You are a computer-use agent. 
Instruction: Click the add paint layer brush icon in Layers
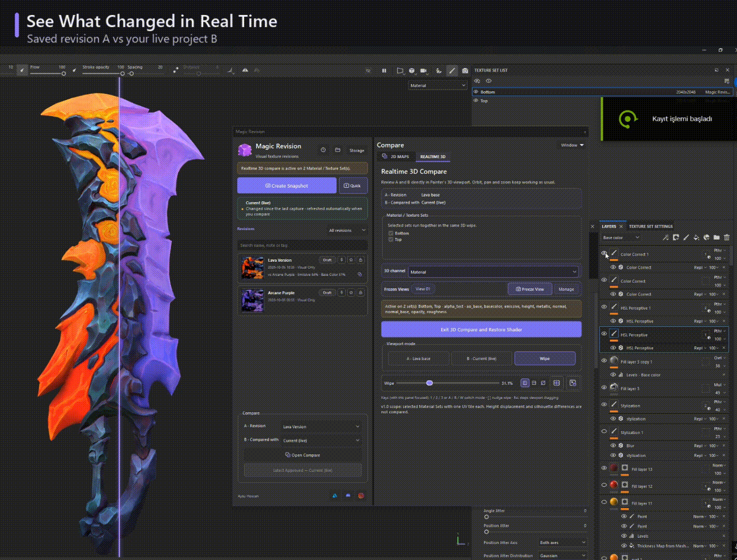(x=686, y=237)
